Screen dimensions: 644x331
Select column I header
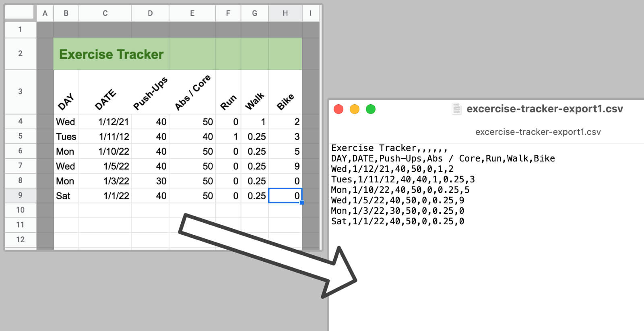point(310,13)
